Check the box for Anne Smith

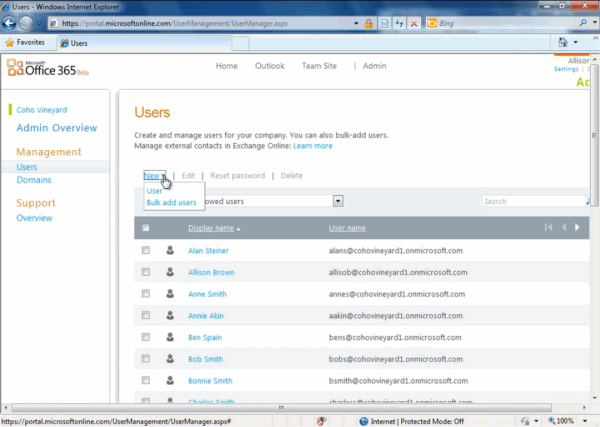pyautogui.click(x=145, y=293)
